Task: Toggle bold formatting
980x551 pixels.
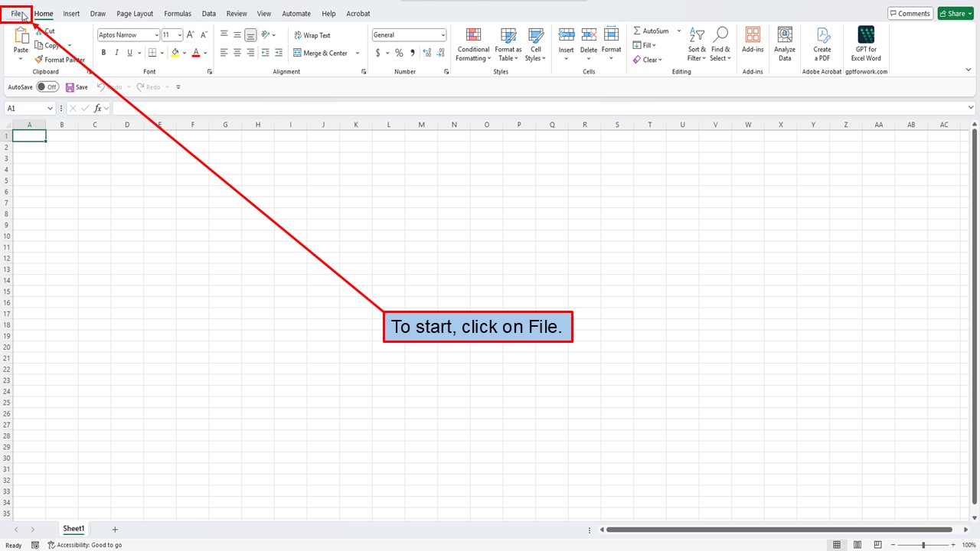Action: coord(103,52)
